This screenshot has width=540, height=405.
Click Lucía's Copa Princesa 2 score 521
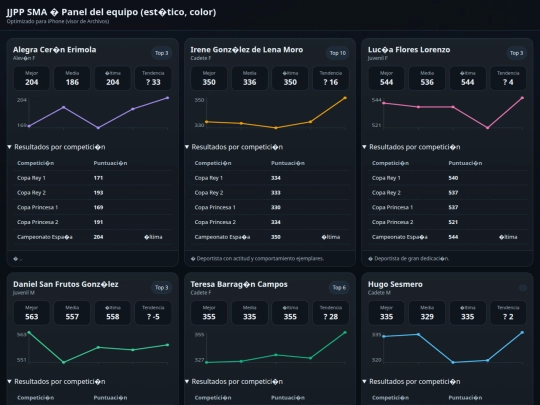(453, 222)
